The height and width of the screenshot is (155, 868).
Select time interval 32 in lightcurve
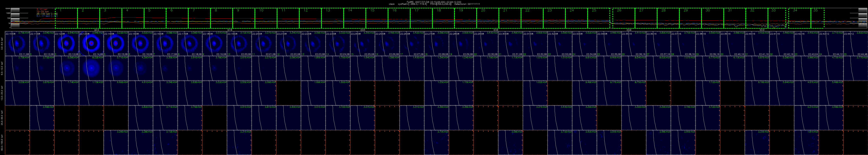(757, 18)
